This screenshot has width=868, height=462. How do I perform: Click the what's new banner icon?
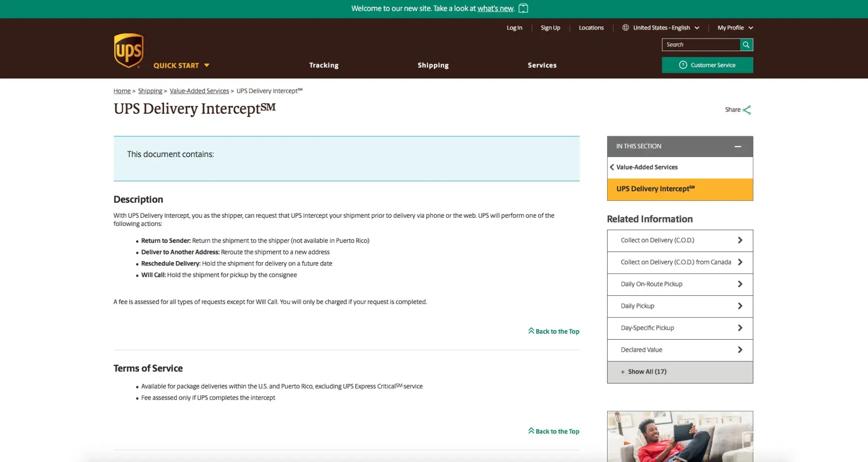(523, 8)
